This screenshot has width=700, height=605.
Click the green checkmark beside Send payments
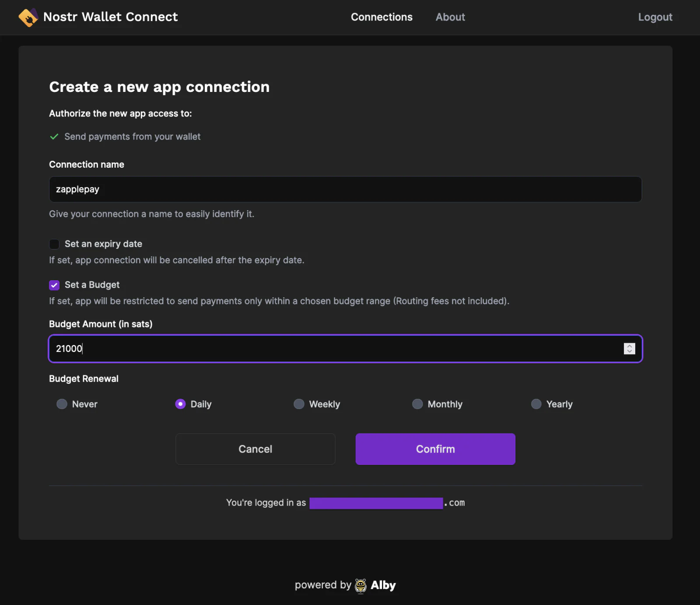(54, 137)
